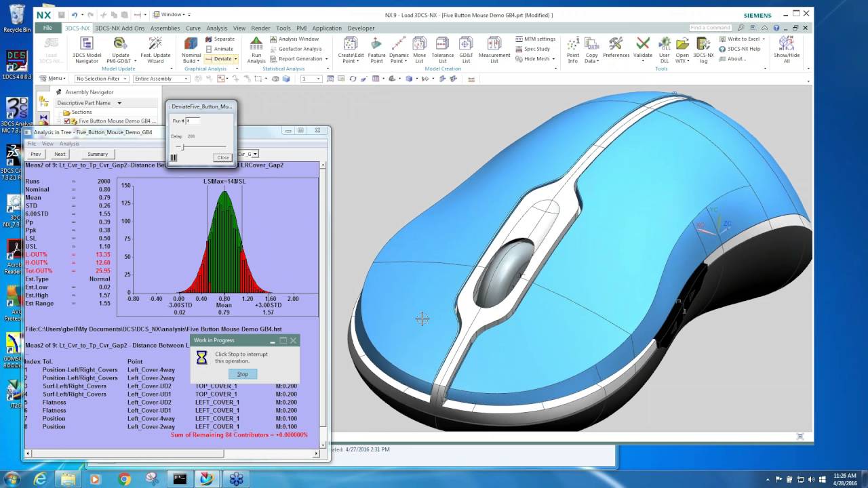Open the Spec Study tool

click(x=532, y=49)
